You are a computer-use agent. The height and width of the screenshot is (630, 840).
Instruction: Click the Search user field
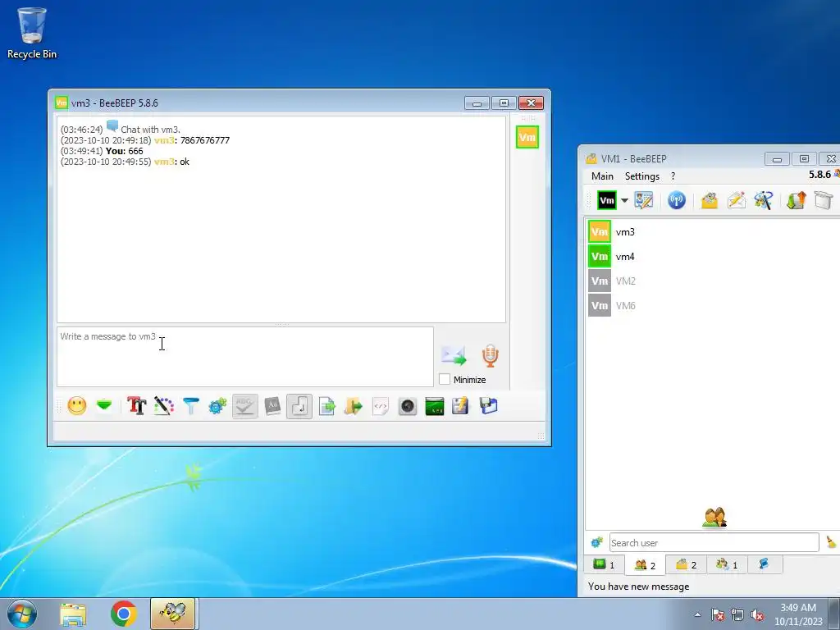click(714, 543)
